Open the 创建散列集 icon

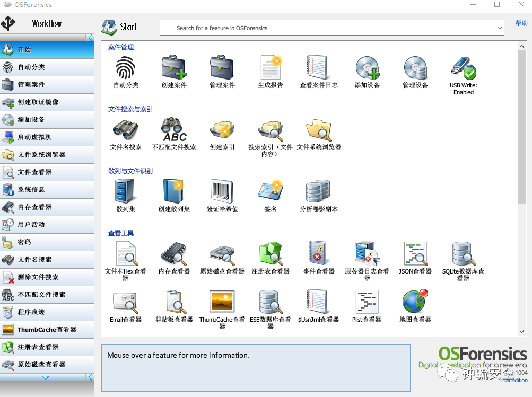[x=174, y=191]
